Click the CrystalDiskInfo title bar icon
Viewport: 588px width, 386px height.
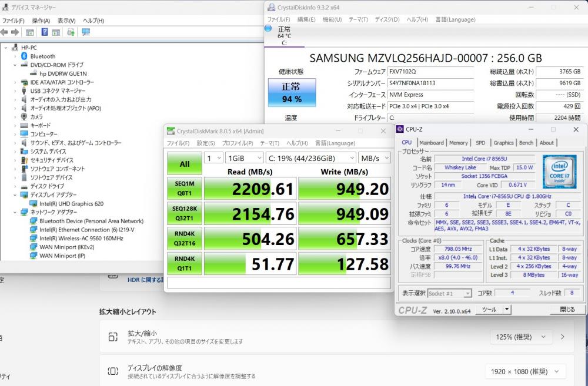271,7
